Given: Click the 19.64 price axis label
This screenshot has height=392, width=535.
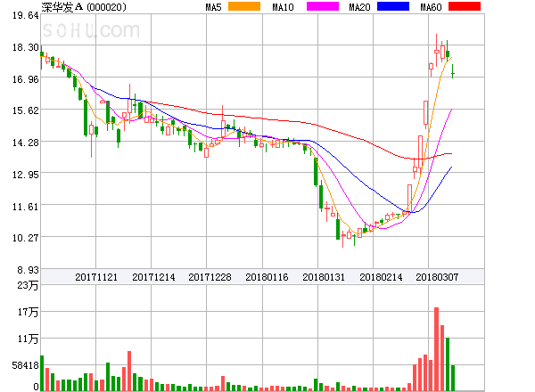Looking at the screenshot, I should point(26,15).
